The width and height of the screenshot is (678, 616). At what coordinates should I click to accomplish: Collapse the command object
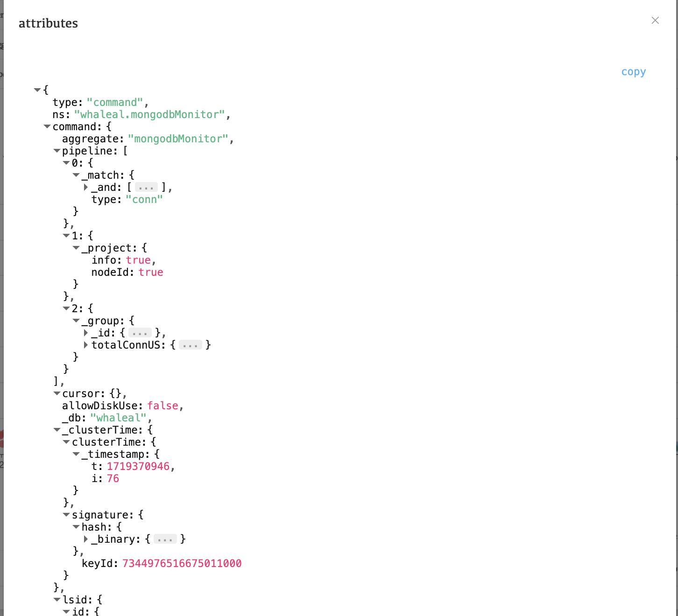point(47,126)
